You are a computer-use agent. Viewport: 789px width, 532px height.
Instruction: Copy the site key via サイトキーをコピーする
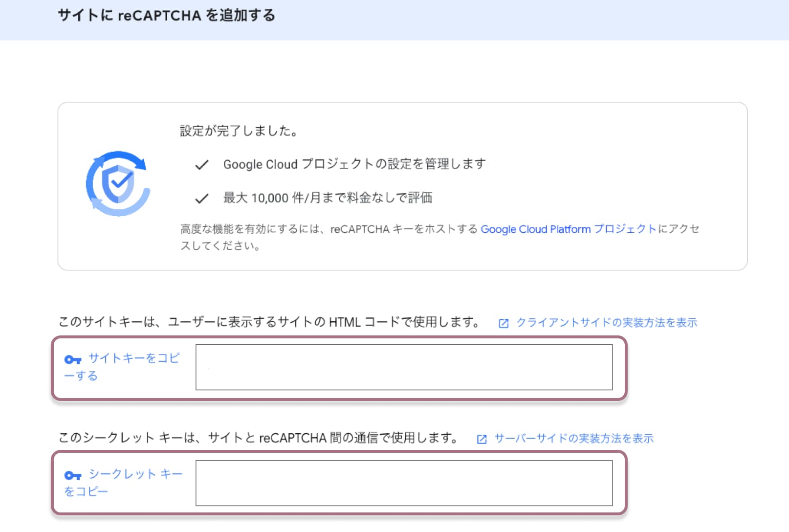122,367
